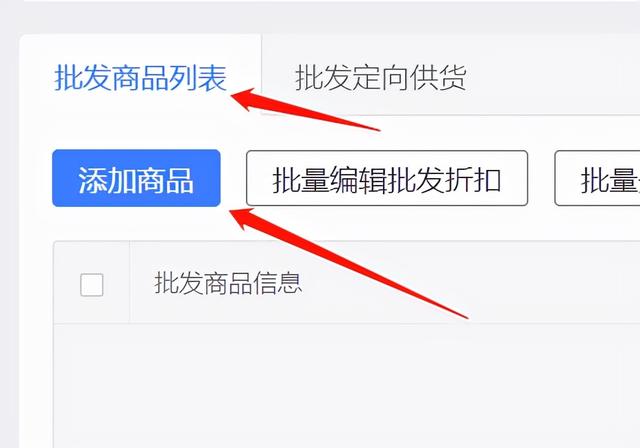Click the 批发商品信息 column header

(x=228, y=283)
